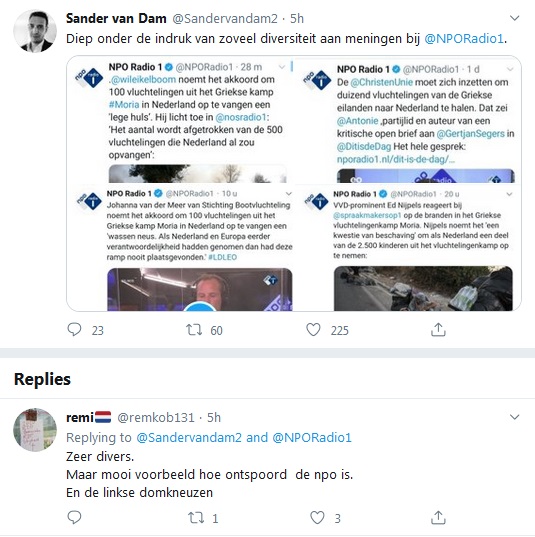This screenshot has height=537, width=535.
Task: Open Sander van Dam's profile picture
Action: click(35, 31)
